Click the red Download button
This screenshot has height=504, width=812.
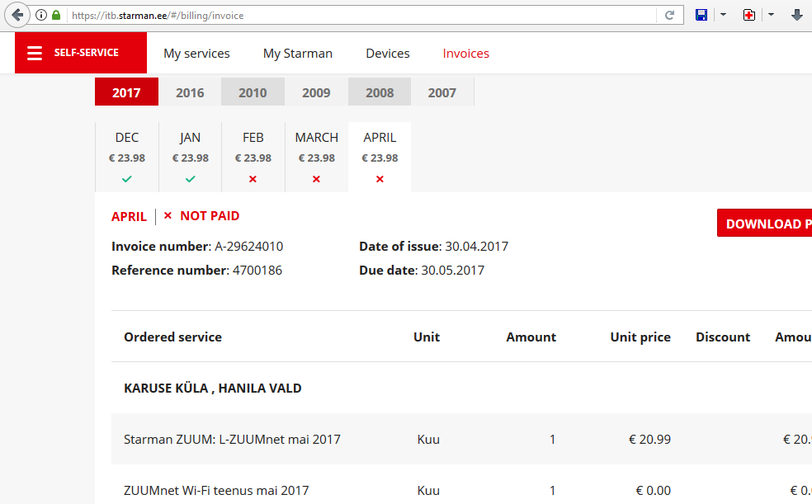(764, 224)
